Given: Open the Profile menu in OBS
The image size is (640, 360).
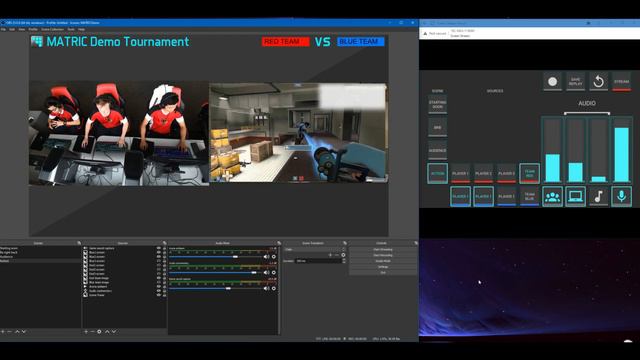Looking at the screenshot, I should [x=33, y=29].
